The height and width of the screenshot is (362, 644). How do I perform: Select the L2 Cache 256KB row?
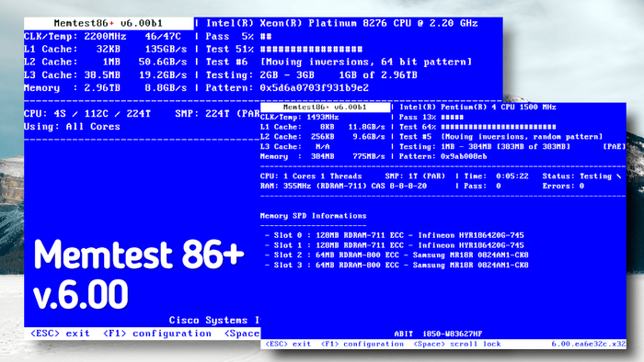[323, 137]
